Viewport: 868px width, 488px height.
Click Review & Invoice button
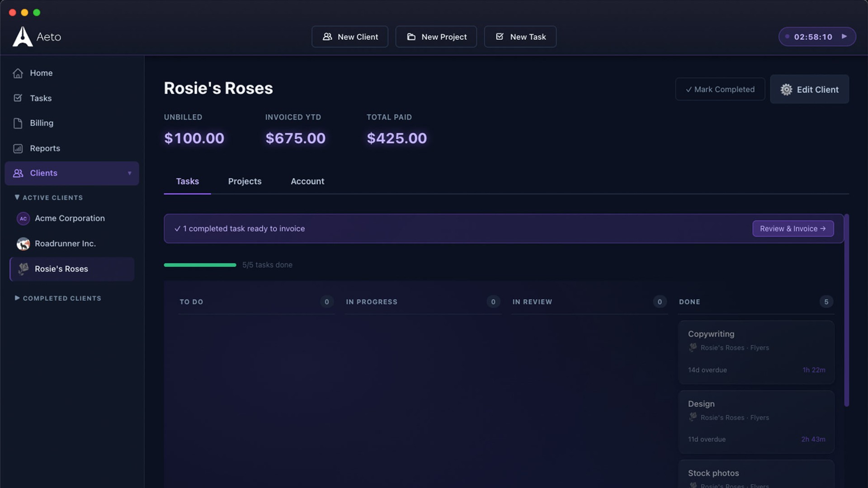pyautogui.click(x=793, y=229)
